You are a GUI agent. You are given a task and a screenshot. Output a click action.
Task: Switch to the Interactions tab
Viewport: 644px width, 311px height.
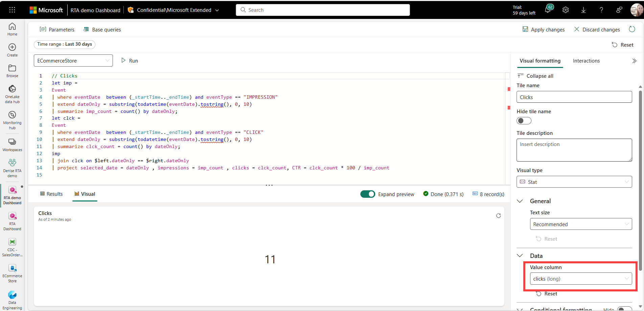(586, 61)
